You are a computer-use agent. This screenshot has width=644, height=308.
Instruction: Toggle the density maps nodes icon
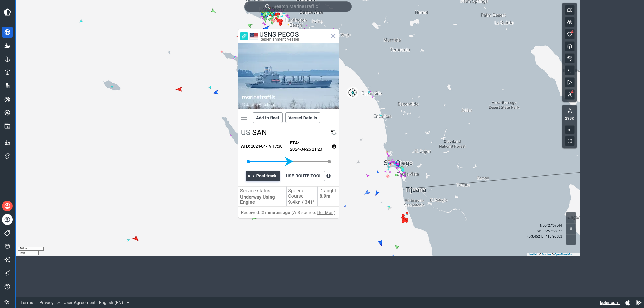pos(570,70)
